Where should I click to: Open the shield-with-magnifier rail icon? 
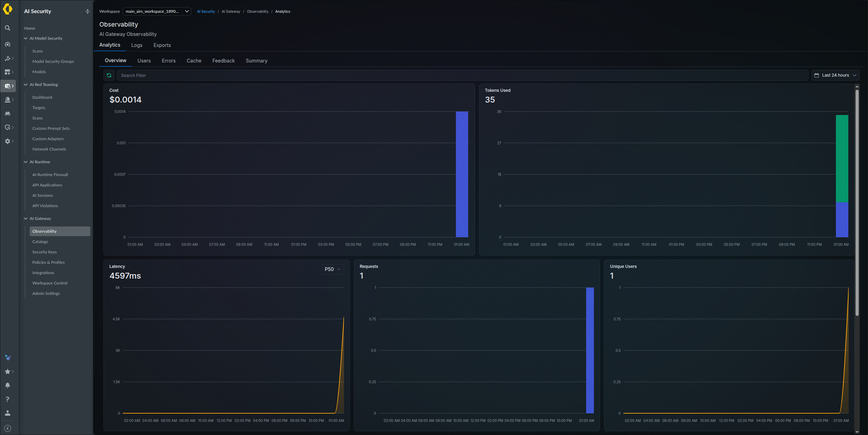7,127
